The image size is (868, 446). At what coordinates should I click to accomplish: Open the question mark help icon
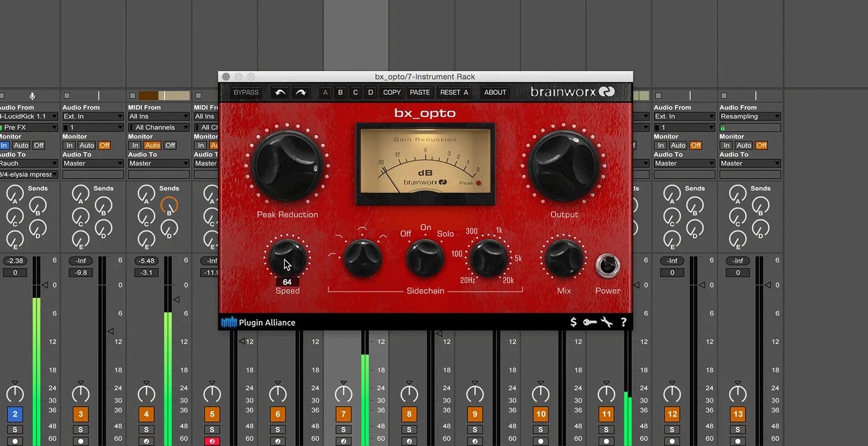pyautogui.click(x=623, y=322)
